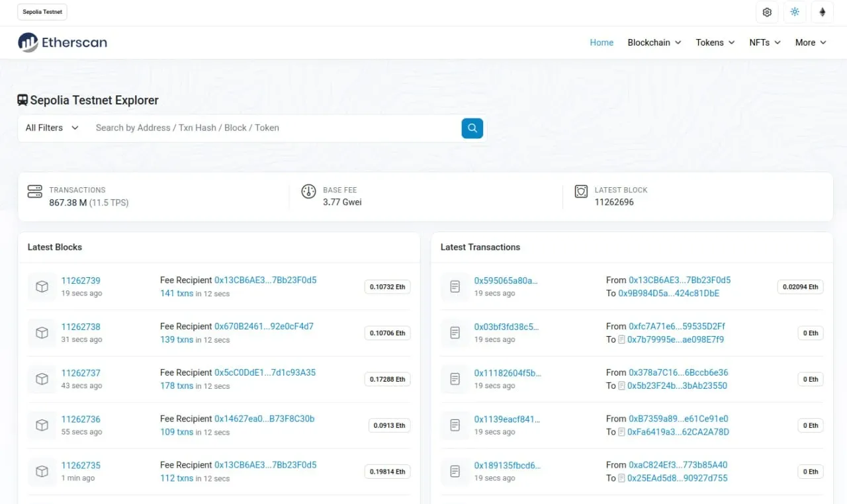Click the 0.10732 Eth reward badge
The image size is (847, 504).
(x=387, y=286)
